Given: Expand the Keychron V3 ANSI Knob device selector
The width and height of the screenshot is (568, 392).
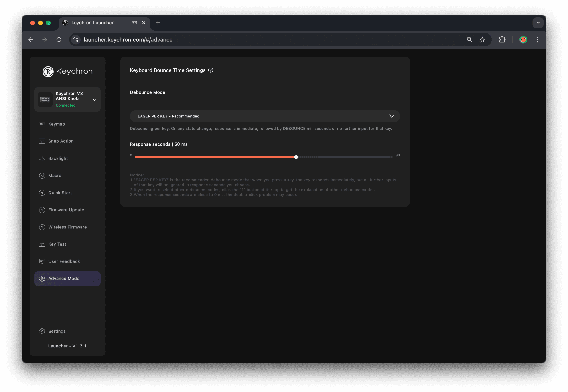Looking at the screenshot, I should [x=94, y=100].
